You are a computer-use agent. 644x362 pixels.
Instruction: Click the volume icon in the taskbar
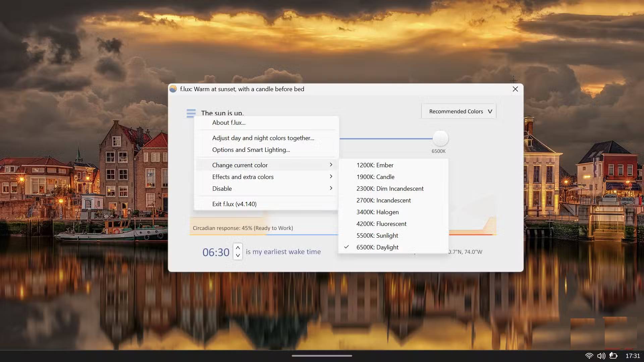pyautogui.click(x=601, y=356)
